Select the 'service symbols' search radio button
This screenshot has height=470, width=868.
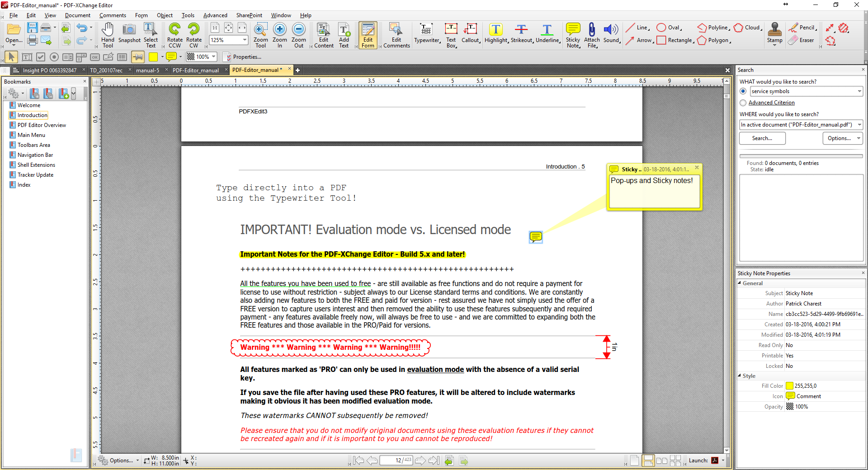(x=743, y=91)
